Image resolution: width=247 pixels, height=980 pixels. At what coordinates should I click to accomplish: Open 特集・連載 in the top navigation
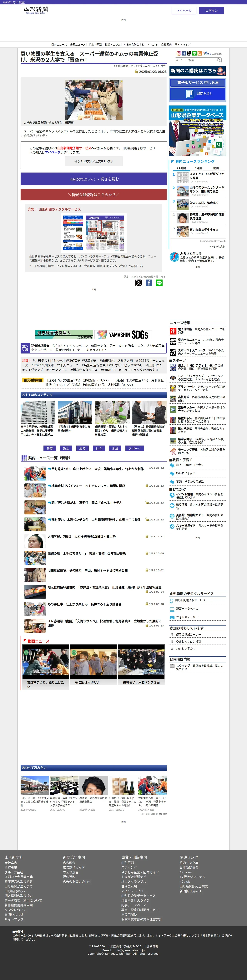95,45
